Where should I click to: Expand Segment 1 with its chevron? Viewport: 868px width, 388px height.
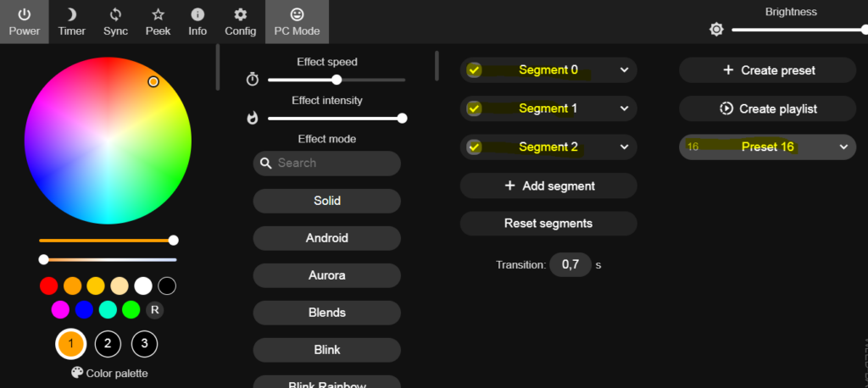coord(624,108)
